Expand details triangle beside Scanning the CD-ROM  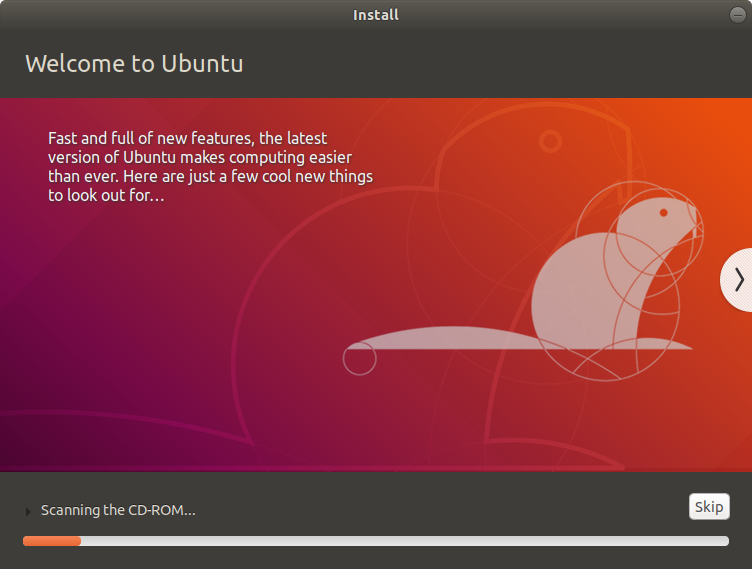(28, 511)
